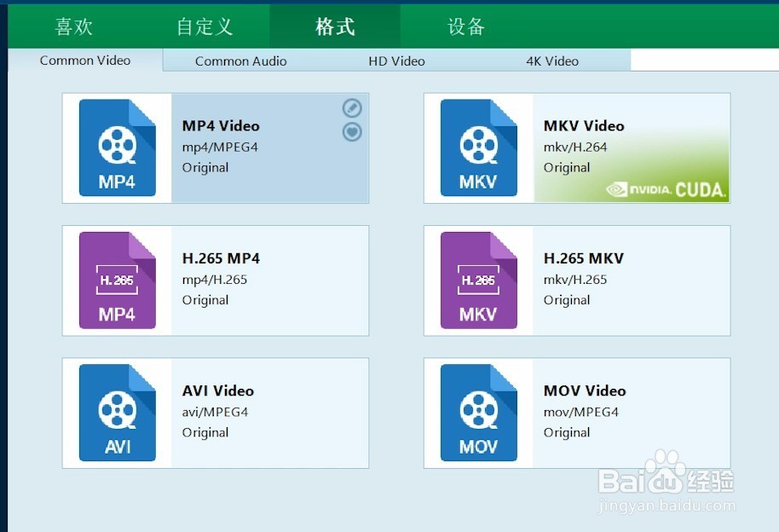Open the 喜欢 (Favorites) tab

(x=73, y=26)
